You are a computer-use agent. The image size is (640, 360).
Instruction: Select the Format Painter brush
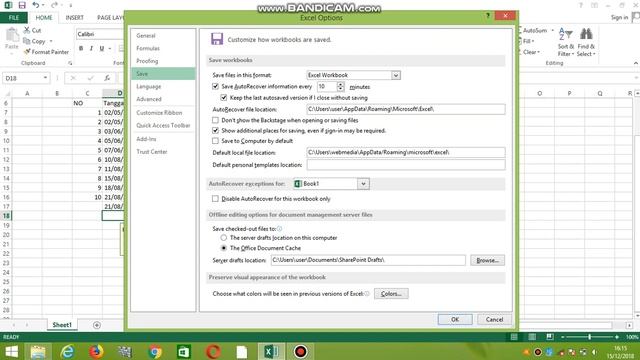[x=27, y=52]
